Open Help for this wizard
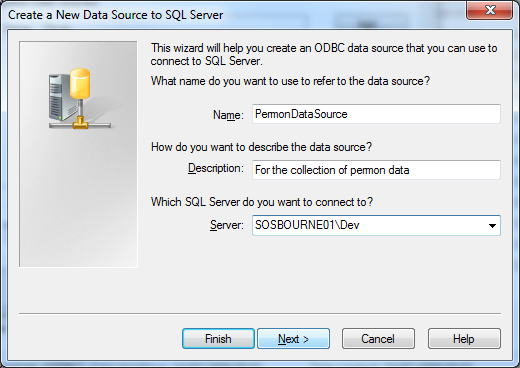Screen dimensions: 520x368 click(464, 339)
